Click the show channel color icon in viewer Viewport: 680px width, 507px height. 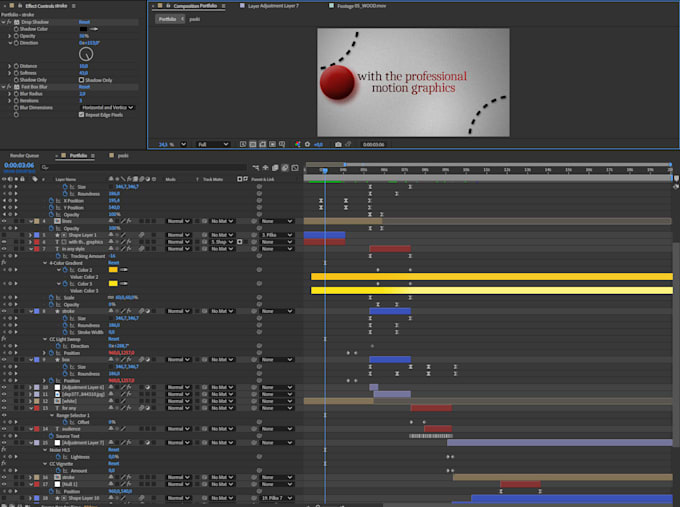tap(298, 144)
